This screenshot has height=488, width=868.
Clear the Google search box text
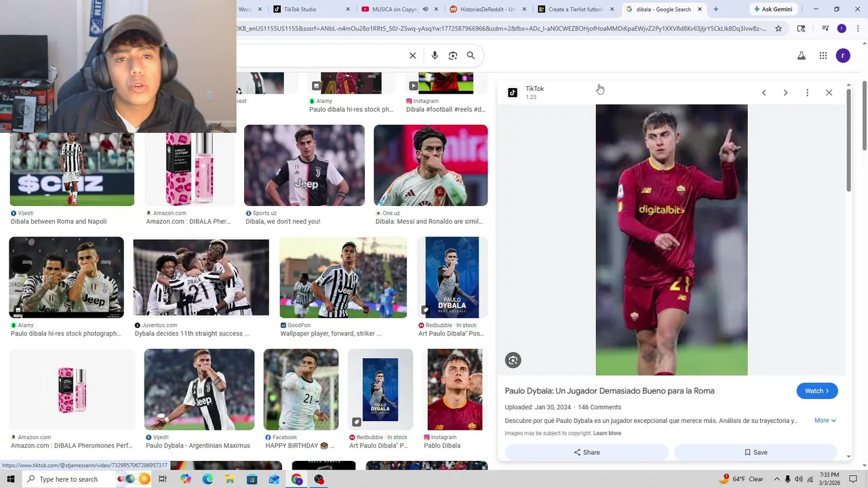click(x=412, y=56)
